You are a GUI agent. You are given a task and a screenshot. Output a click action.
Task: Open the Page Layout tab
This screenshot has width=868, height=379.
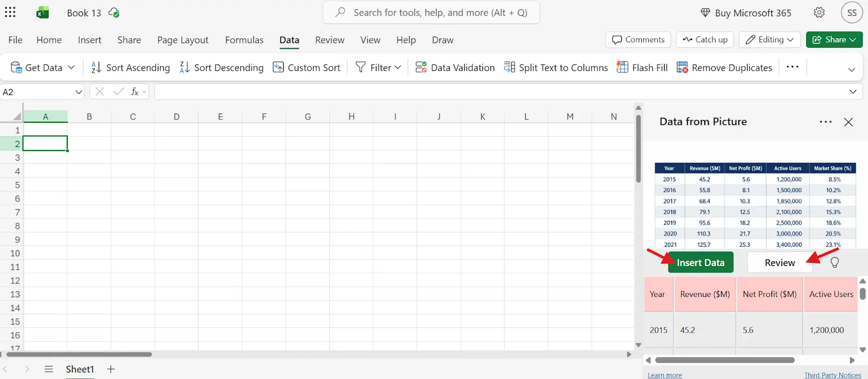pyautogui.click(x=183, y=40)
